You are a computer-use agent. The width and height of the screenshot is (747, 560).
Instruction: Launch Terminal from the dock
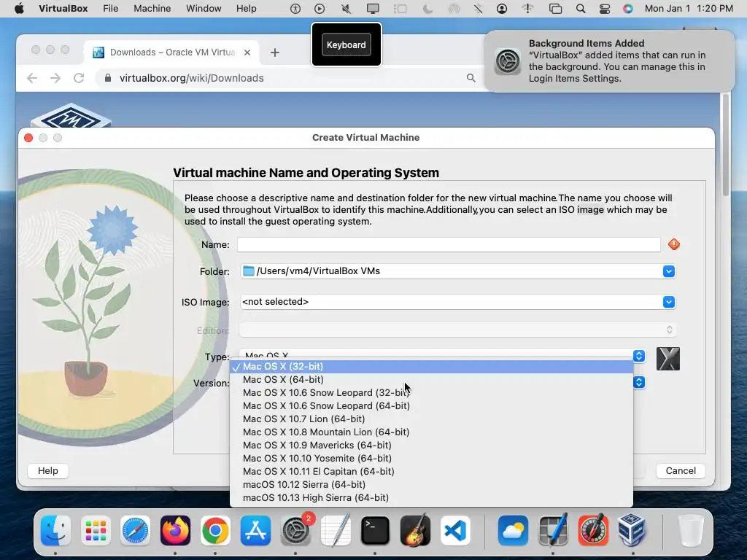(x=375, y=531)
